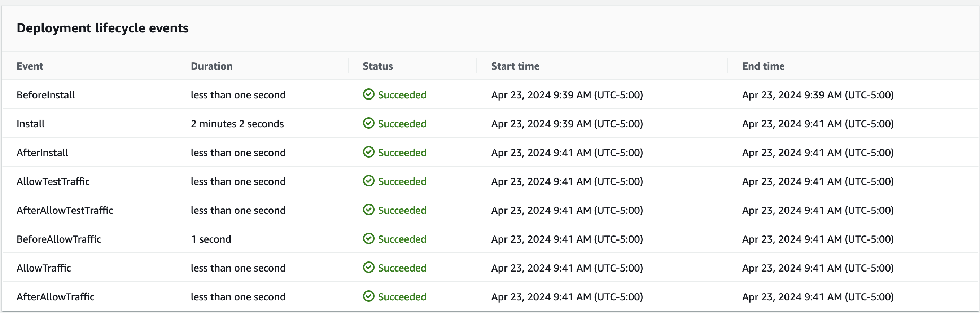
Task: Click the Succeeded text in BeforeAllowTraffic row
Action: click(402, 239)
